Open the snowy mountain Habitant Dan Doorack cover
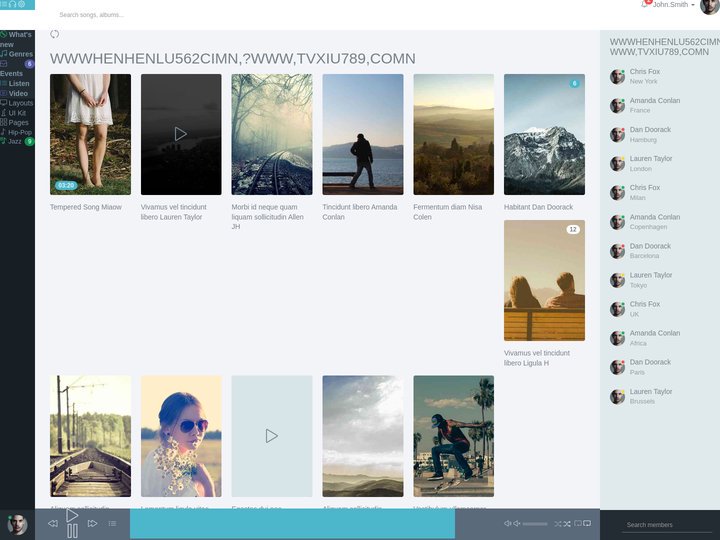This screenshot has width=720, height=540. click(x=544, y=135)
